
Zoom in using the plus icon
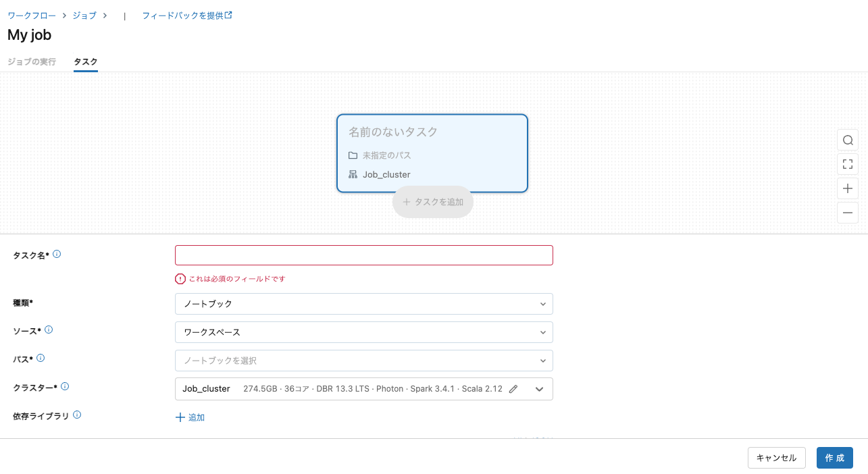[x=848, y=188]
